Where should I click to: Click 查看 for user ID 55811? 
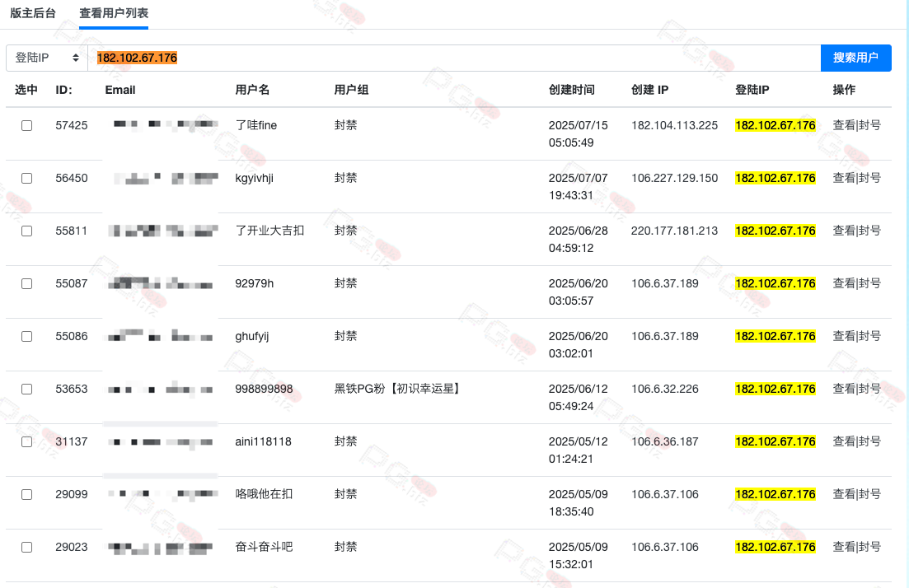click(x=843, y=231)
